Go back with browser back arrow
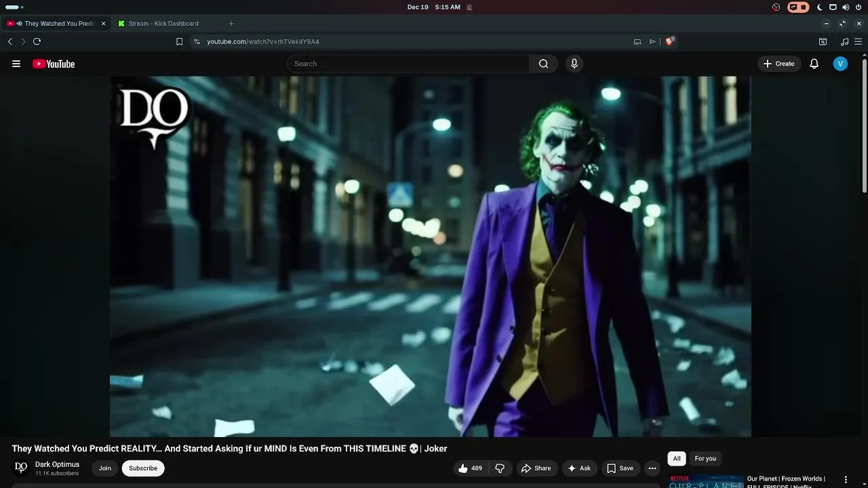Viewport: 868px width, 488px height. [x=10, y=41]
